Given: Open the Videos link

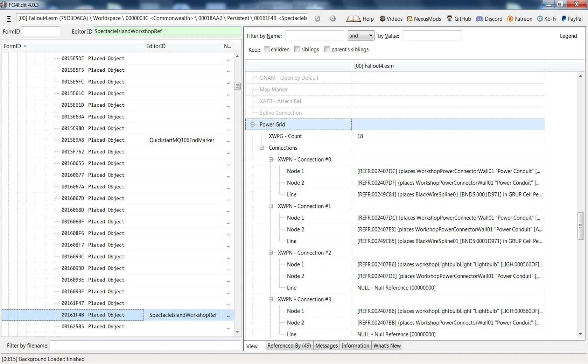Looking at the screenshot, I should pyautogui.click(x=391, y=19).
